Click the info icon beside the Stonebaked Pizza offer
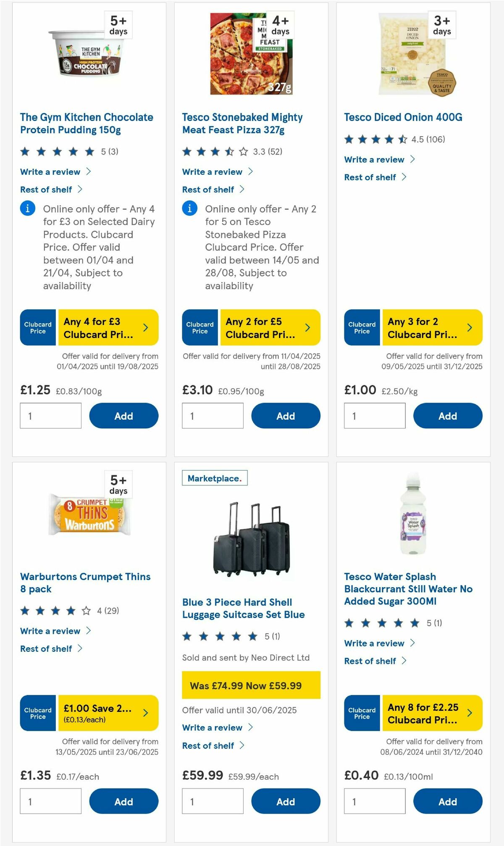 [x=190, y=208]
